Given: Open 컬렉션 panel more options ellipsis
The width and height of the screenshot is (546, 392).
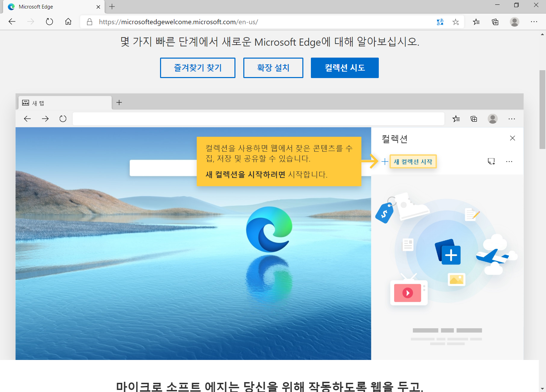Looking at the screenshot, I should click(x=509, y=161).
